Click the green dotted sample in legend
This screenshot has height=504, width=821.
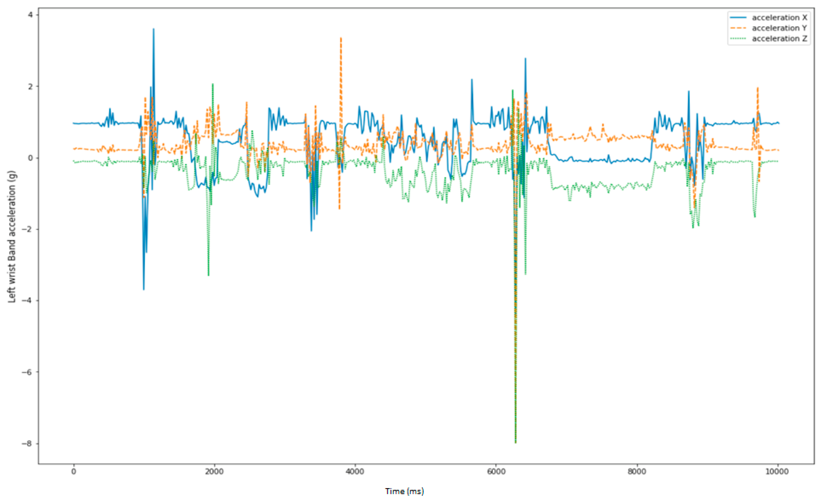(738, 39)
